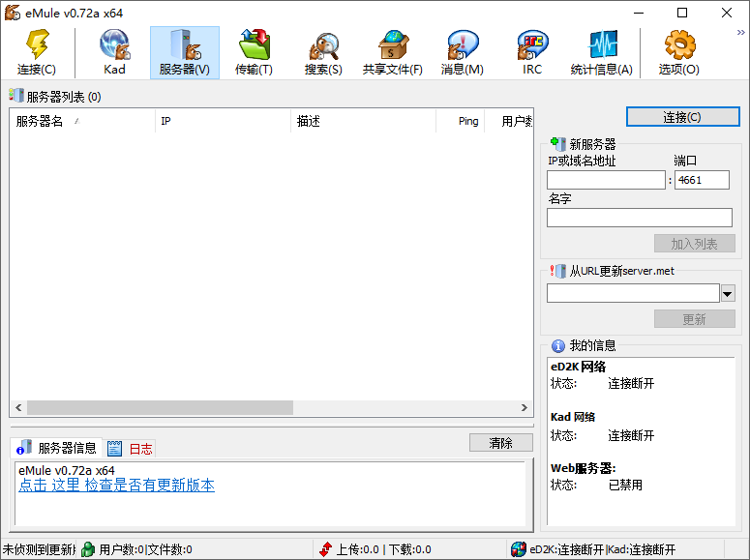The image size is (750, 560).
Task: Click the Kad 网络 heading in my info
Action: [x=573, y=417]
